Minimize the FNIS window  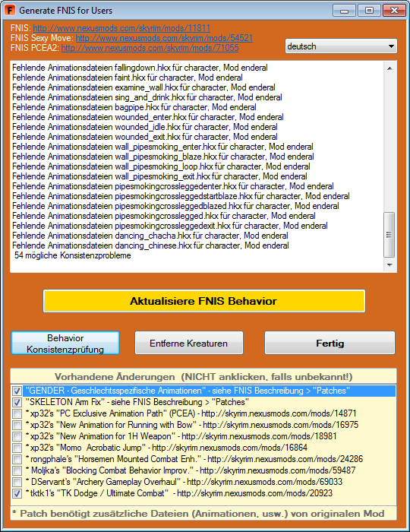point(344,10)
